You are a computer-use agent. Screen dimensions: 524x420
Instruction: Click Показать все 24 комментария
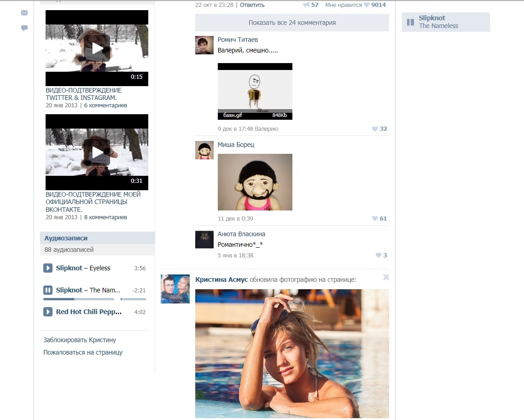pyautogui.click(x=292, y=23)
